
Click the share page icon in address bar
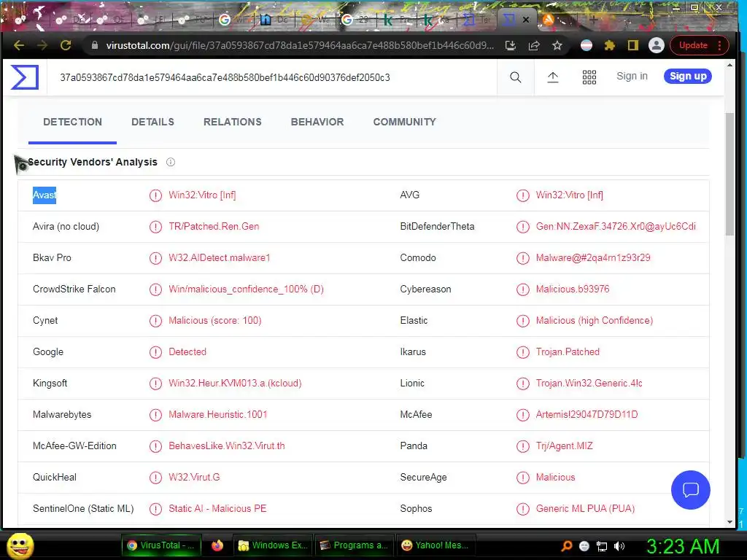(533, 45)
